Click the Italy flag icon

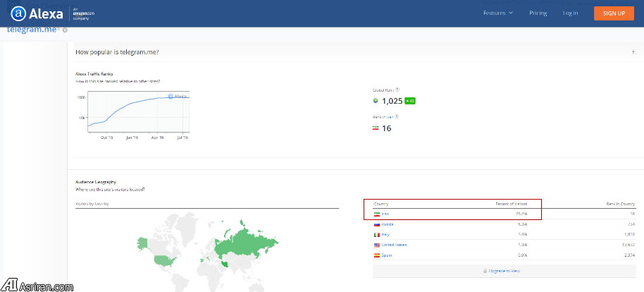(x=376, y=234)
